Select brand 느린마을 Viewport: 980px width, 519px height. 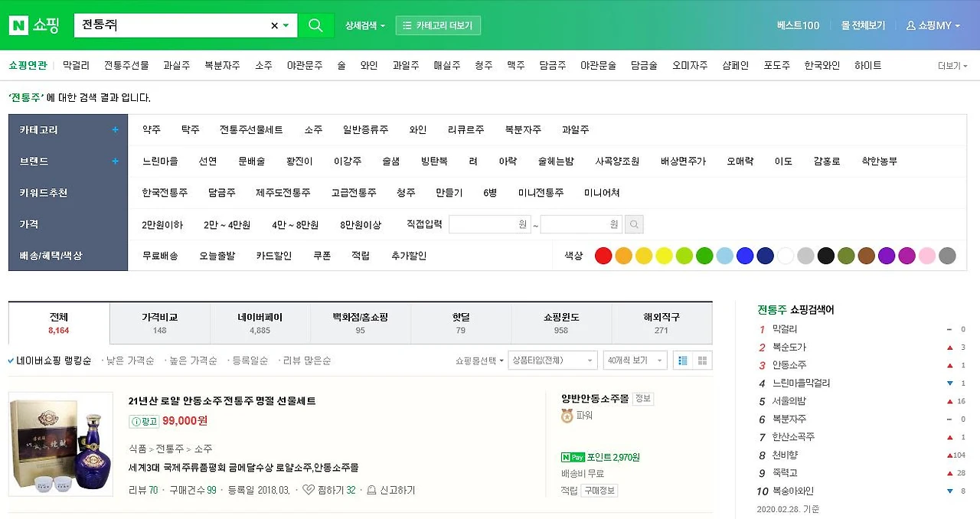click(x=160, y=162)
